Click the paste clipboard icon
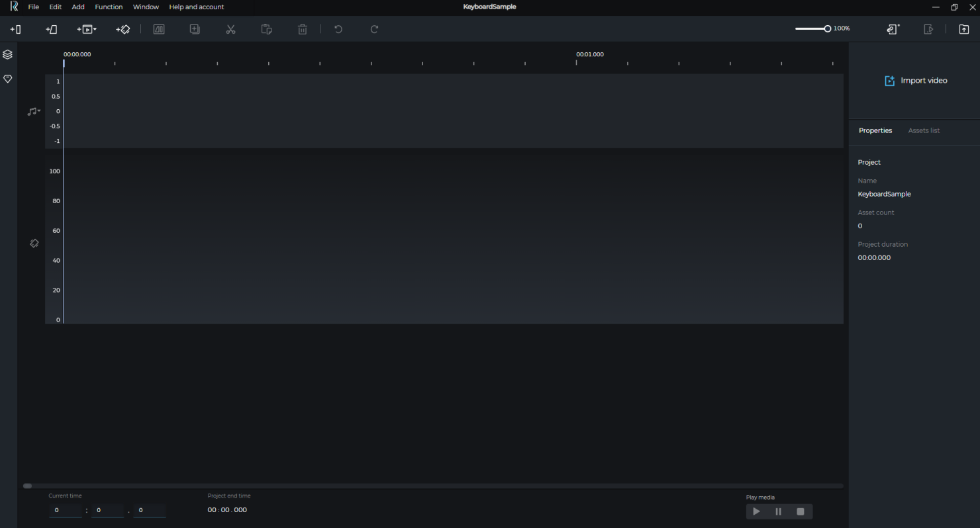The width and height of the screenshot is (980, 528). click(x=267, y=29)
